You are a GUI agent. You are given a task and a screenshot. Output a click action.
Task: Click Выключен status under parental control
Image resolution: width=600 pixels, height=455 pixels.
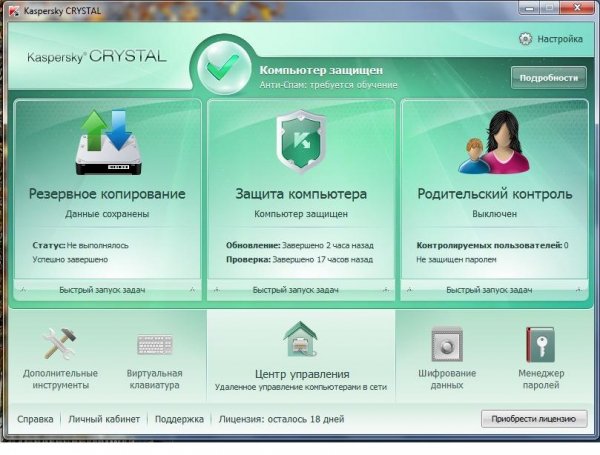click(494, 214)
